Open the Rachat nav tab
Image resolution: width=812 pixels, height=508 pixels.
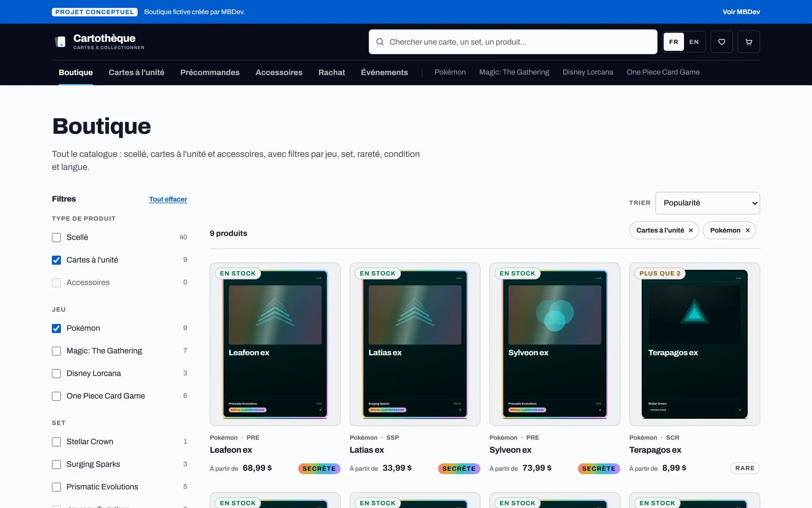coord(332,72)
